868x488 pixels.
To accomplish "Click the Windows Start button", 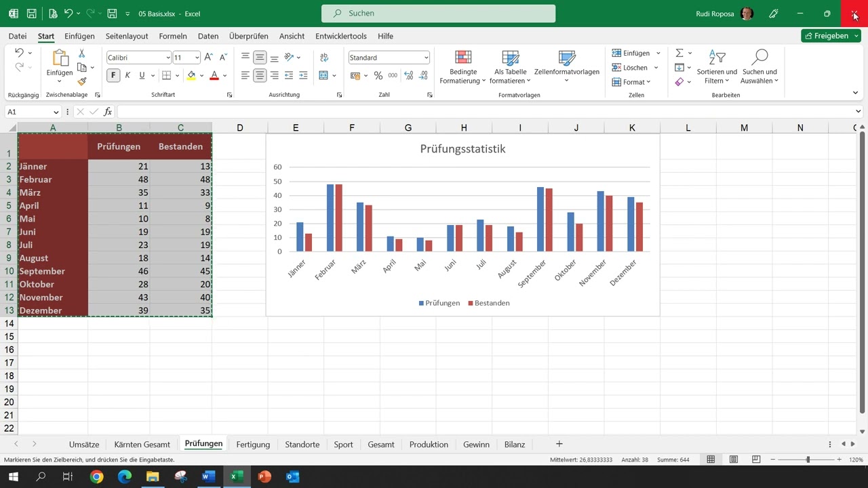I will (13, 476).
